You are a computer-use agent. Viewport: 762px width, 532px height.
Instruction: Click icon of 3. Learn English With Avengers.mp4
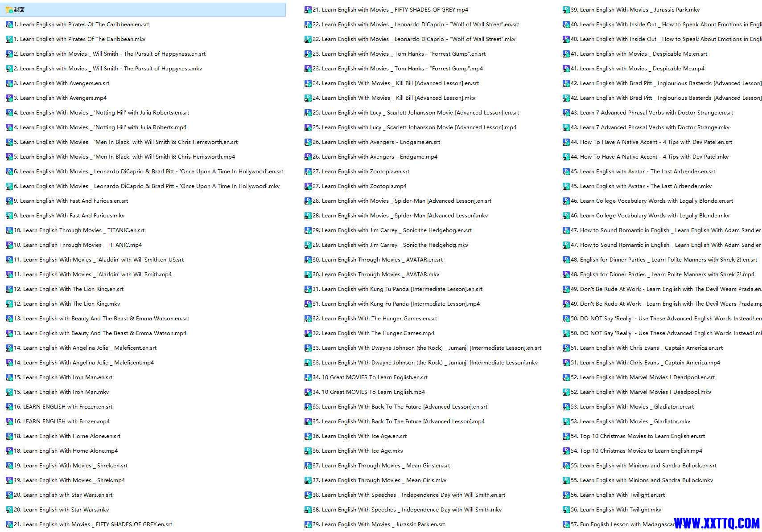click(x=9, y=98)
